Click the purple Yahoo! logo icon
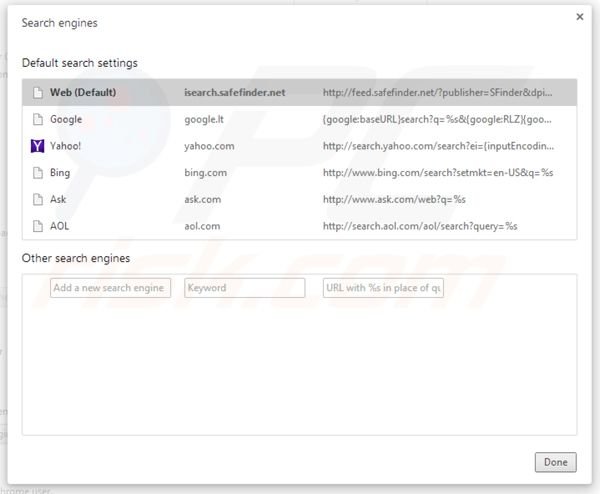Image resolution: width=600 pixels, height=494 pixels. (38, 146)
